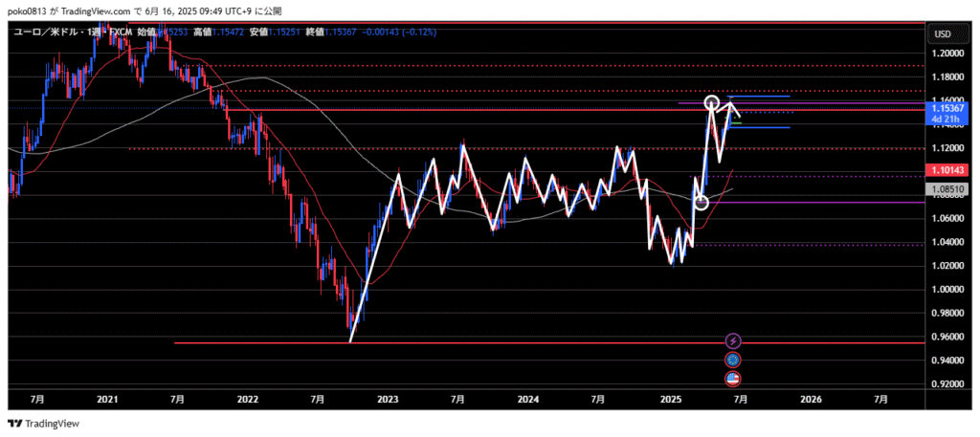Click the blue circular event icon
The width and height of the screenshot is (980, 437).
coord(733,360)
